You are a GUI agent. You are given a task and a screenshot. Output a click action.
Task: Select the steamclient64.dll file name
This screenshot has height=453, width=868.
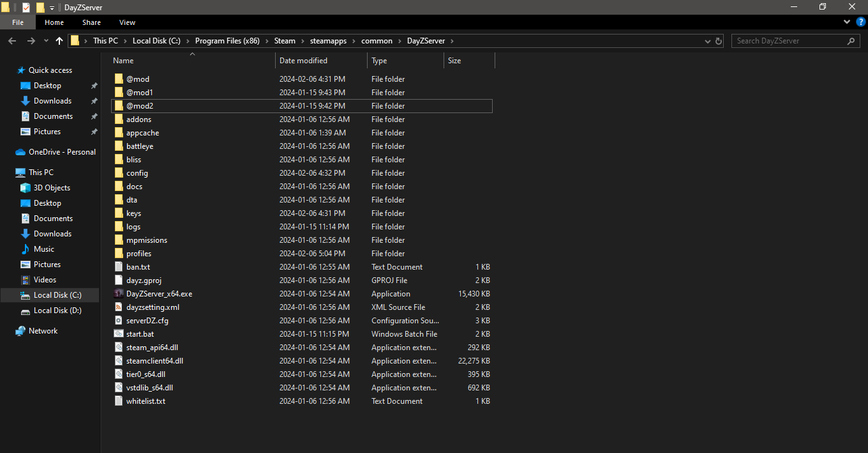coord(154,361)
